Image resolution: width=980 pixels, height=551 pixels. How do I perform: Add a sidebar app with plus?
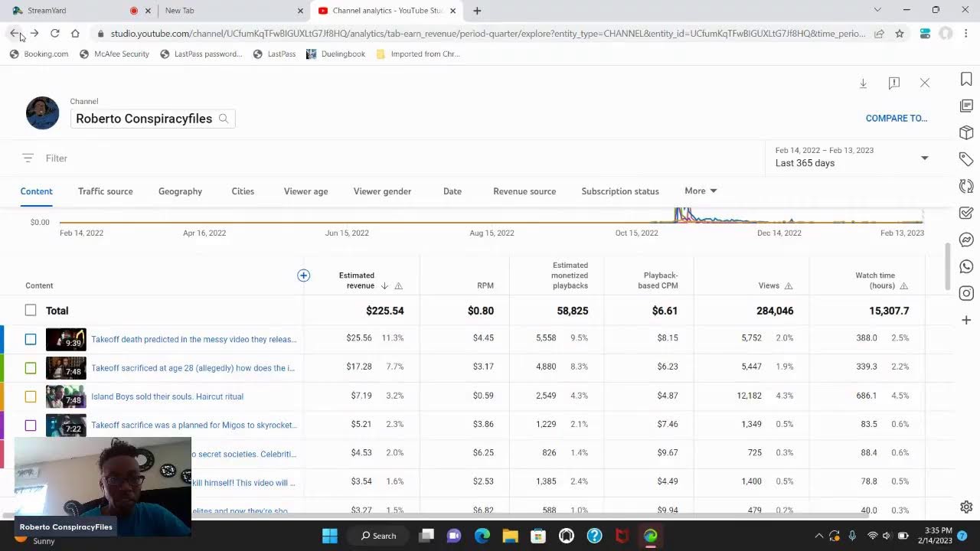(x=966, y=320)
